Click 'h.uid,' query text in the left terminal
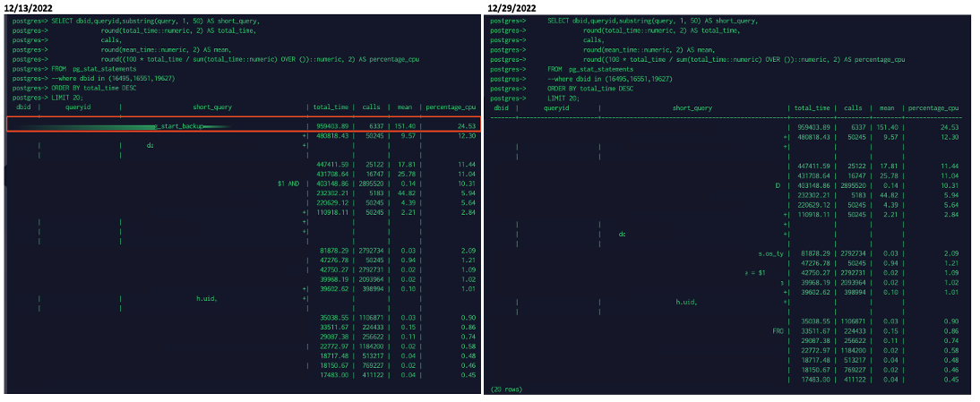Screen dimensions: 980x402 206,298
